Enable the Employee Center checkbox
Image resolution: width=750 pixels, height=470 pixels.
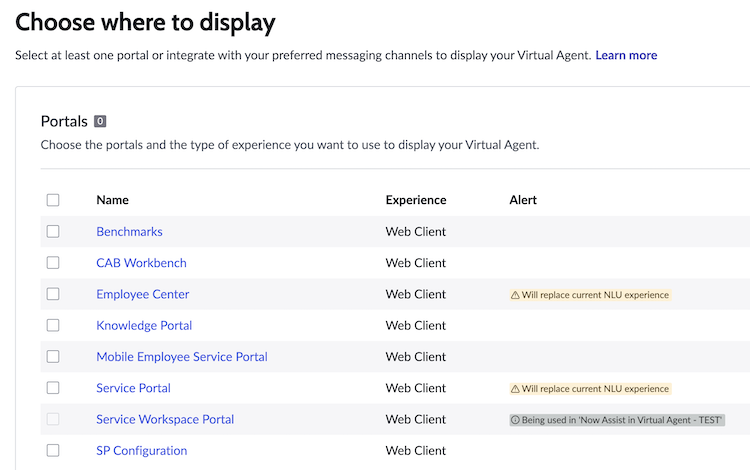point(53,294)
